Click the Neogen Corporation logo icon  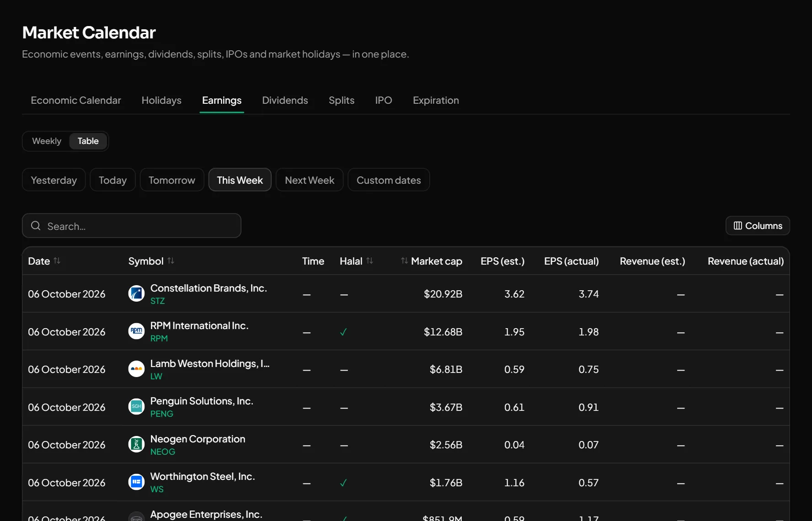[136, 444]
